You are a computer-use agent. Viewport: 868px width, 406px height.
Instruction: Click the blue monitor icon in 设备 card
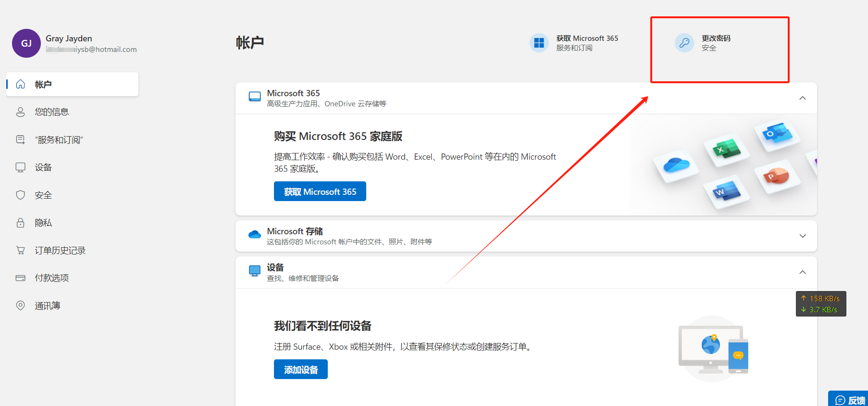click(255, 271)
